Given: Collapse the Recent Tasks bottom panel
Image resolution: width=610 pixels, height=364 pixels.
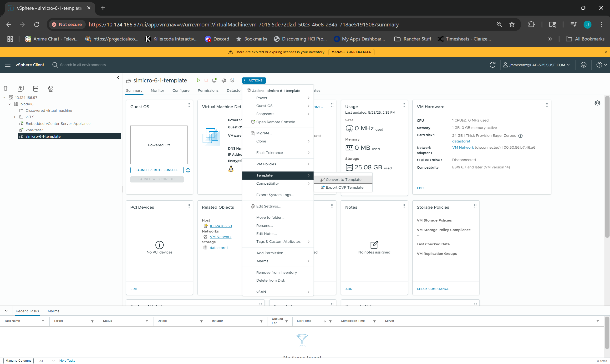Looking at the screenshot, I should coord(6,311).
